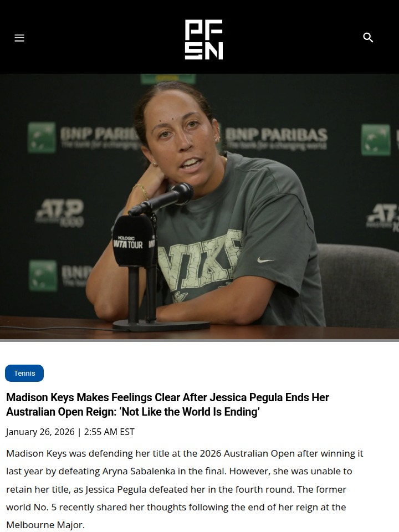Click the January 26, 2026 publish date
The width and height of the screenshot is (399, 532).
coord(40,432)
